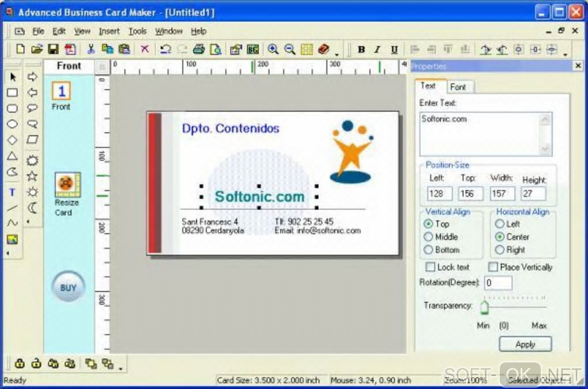Toggle the grid display icon

pyautogui.click(x=306, y=49)
